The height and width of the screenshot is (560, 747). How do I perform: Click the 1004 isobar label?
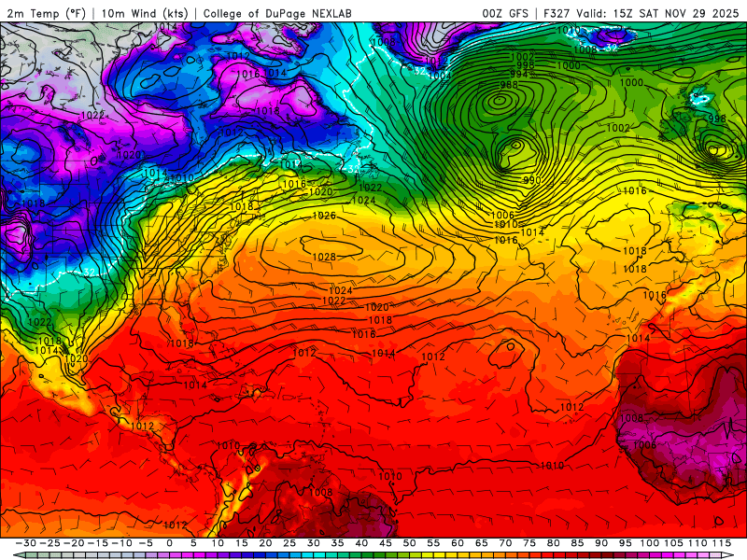click(x=440, y=76)
